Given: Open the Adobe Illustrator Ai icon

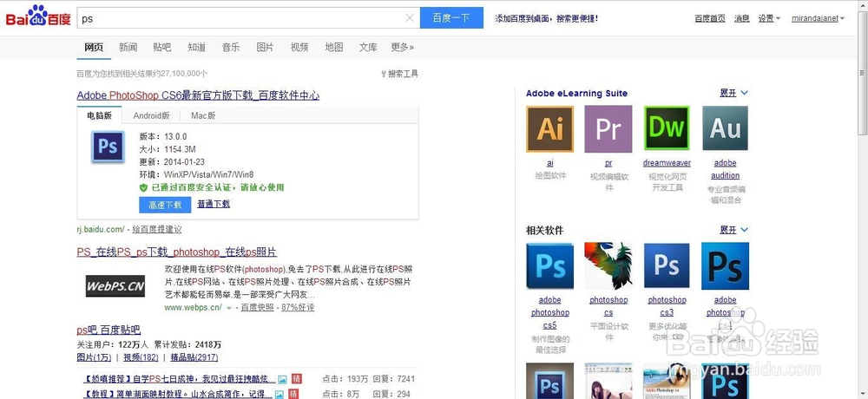Looking at the screenshot, I should (549, 129).
